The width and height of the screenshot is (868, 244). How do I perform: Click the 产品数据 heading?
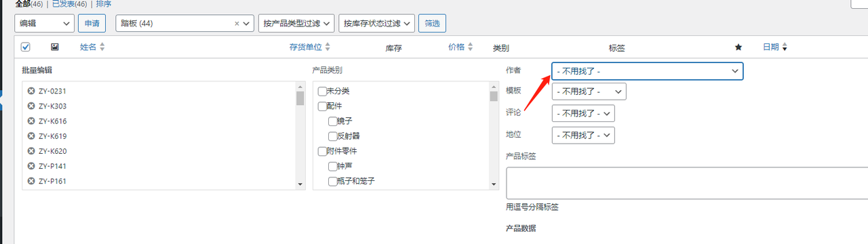pyautogui.click(x=521, y=228)
